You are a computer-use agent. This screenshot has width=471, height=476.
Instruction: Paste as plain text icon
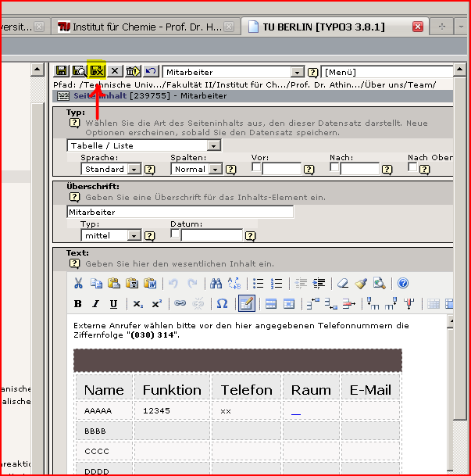pos(132,283)
